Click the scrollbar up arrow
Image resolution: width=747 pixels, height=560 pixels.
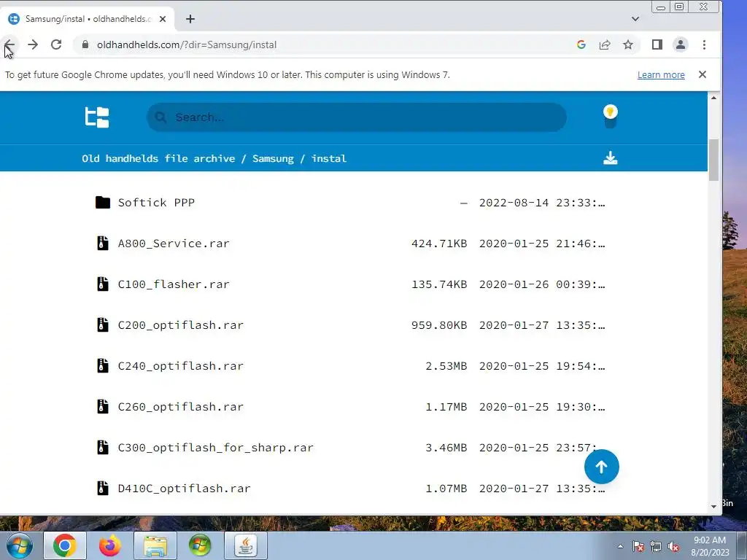point(713,98)
